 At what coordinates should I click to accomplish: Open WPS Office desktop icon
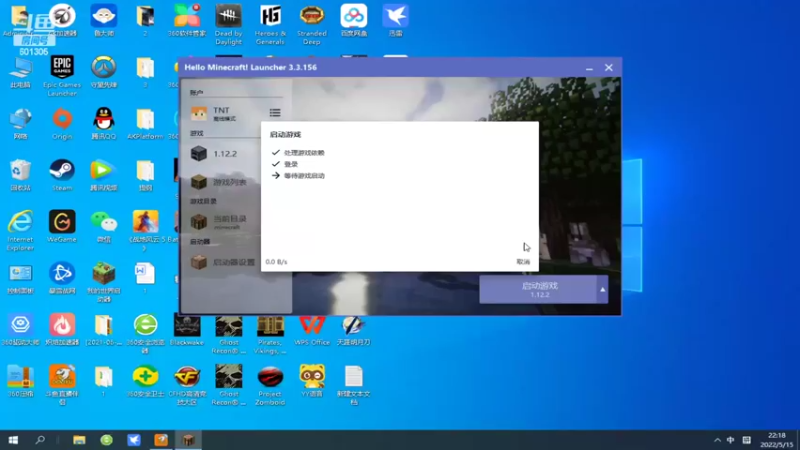tap(312, 330)
